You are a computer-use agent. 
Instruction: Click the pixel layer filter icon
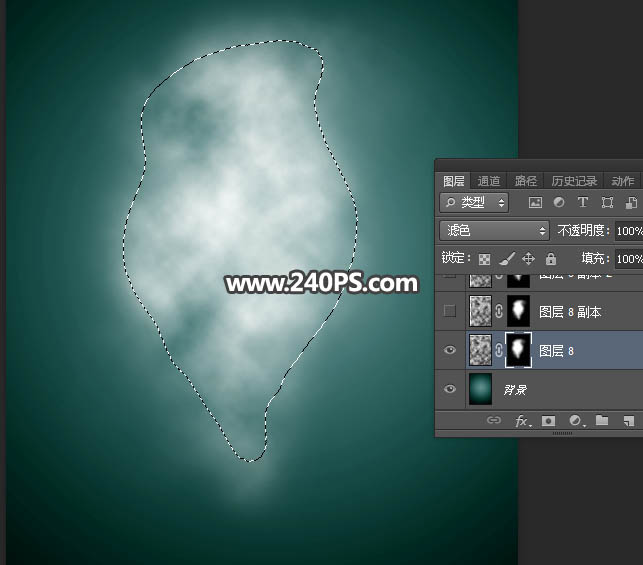[535, 202]
